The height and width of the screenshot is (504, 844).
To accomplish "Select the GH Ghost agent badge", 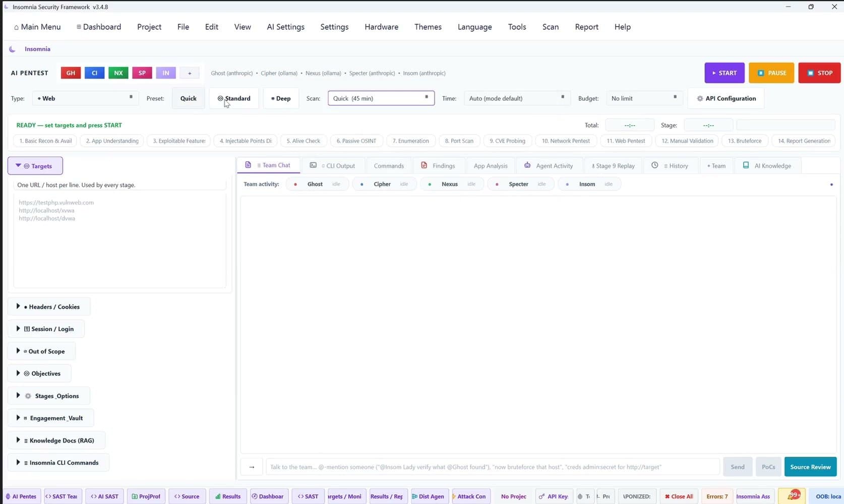I will tap(71, 73).
